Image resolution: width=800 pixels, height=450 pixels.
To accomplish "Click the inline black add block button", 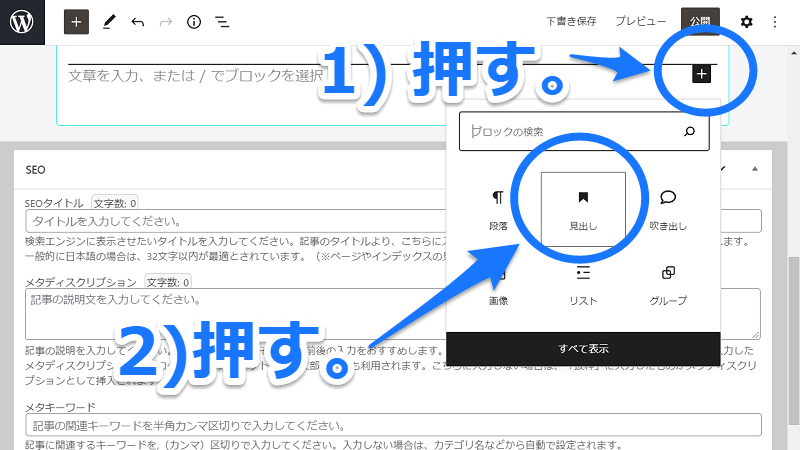I will pyautogui.click(x=701, y=73).
